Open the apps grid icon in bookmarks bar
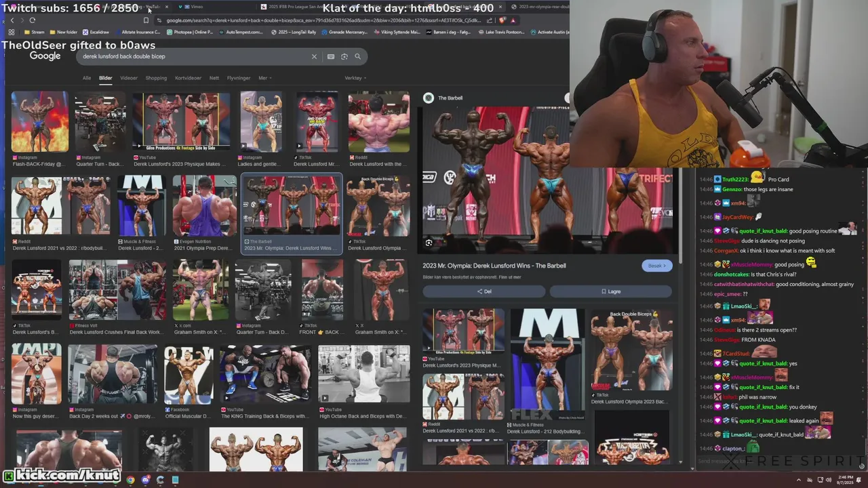 (x=12, y=32)
